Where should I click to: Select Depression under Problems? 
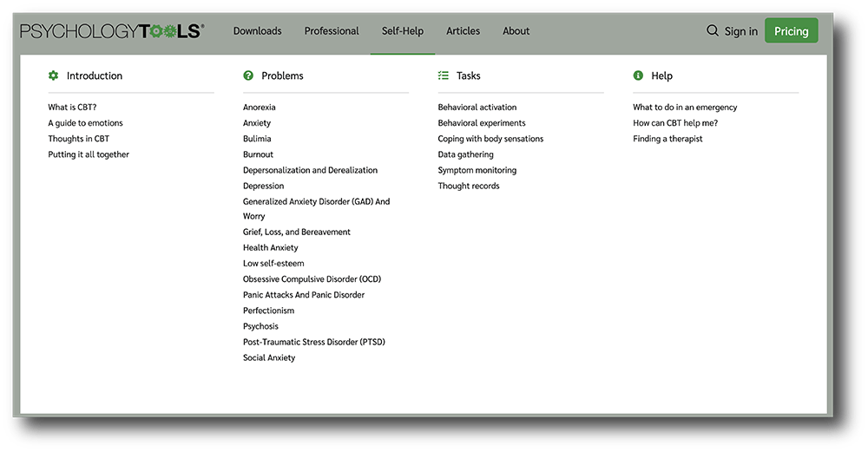(264, 186)
